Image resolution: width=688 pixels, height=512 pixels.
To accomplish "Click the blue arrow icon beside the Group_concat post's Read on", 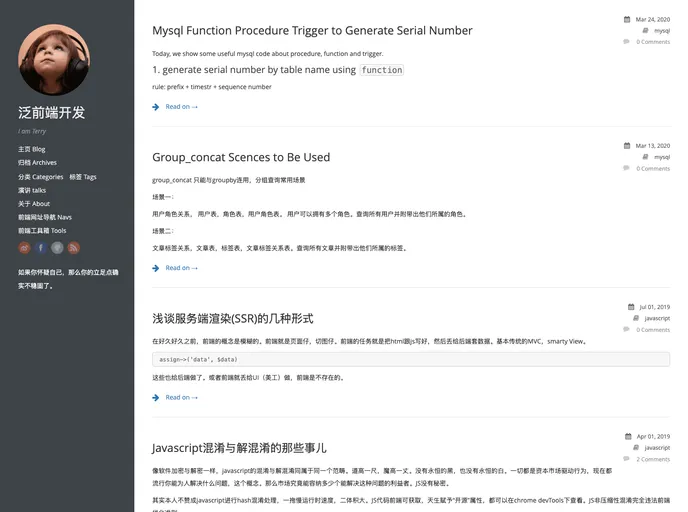I will pyautogui.click(x=156, y=268).
